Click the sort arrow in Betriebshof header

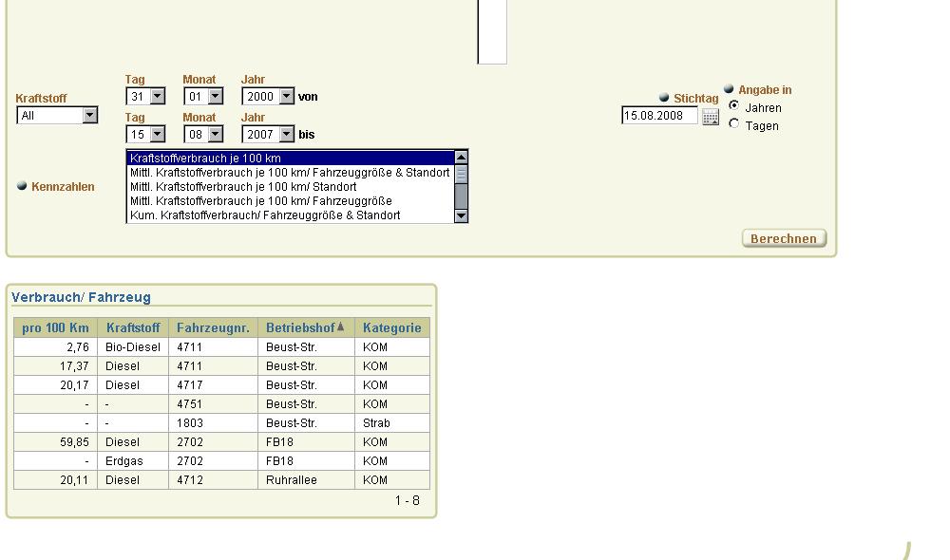340,327
